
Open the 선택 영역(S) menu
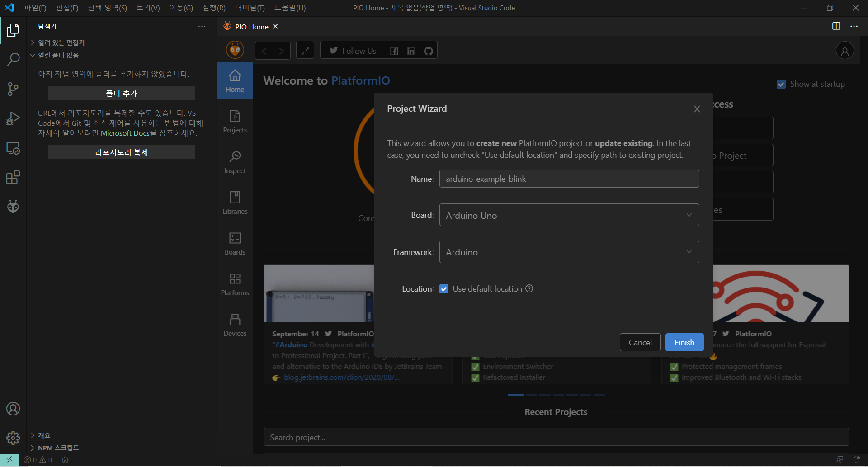pos(107,8)
